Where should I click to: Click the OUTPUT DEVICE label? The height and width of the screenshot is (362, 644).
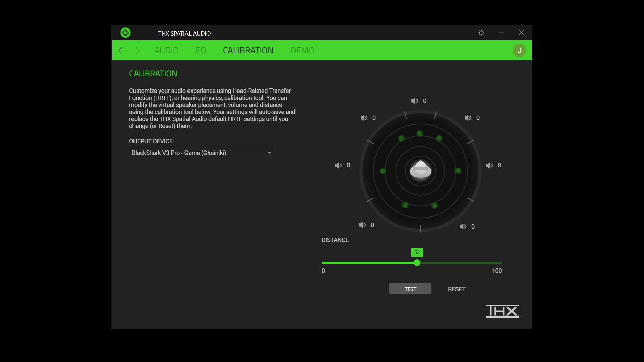coord(151,141)
